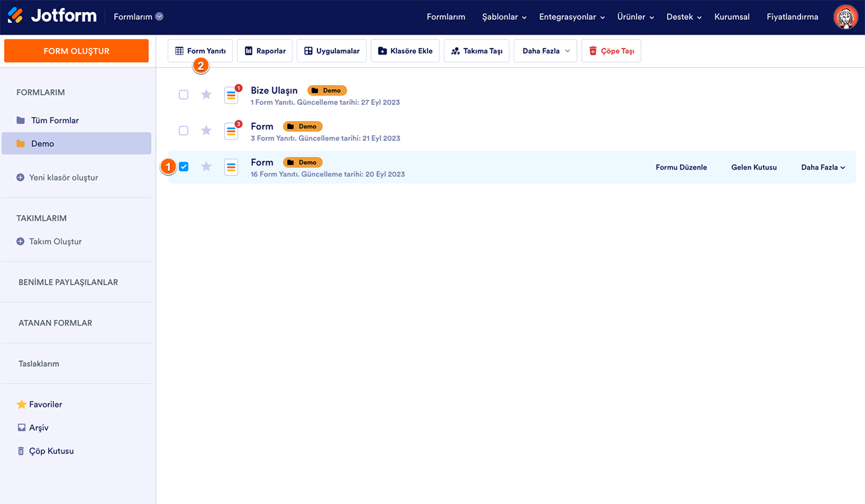Click the FORMLARIM sidebar heading
This screenshot has height=504, width=865.
41,92
